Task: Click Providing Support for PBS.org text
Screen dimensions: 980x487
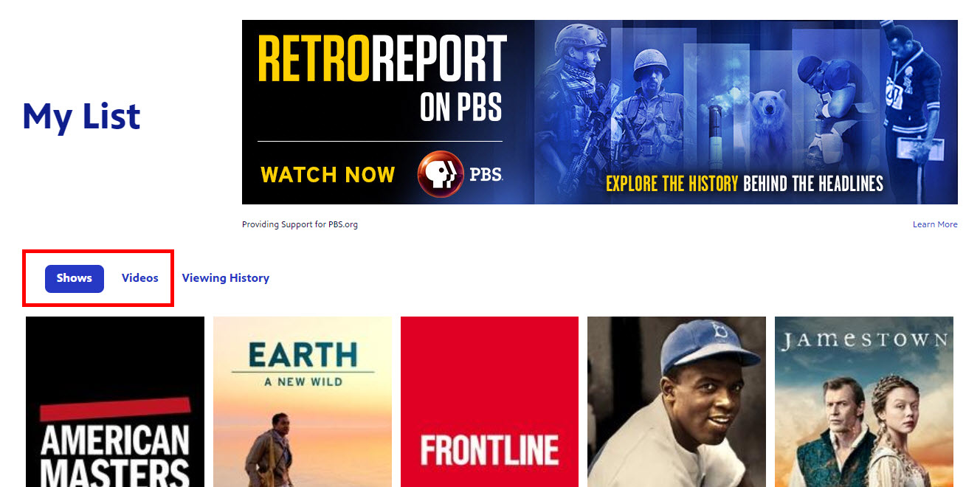Action: [300, 224]
